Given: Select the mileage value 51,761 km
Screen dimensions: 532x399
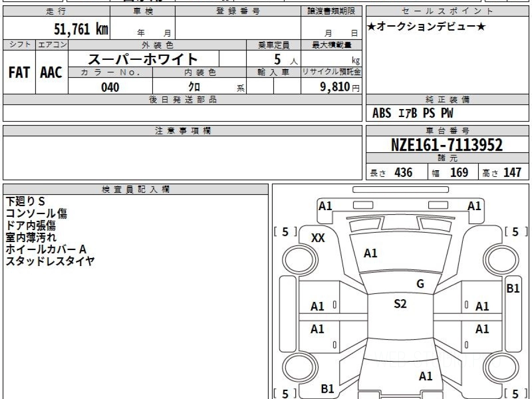Looking at the screenshot, I should coord(81,29).
